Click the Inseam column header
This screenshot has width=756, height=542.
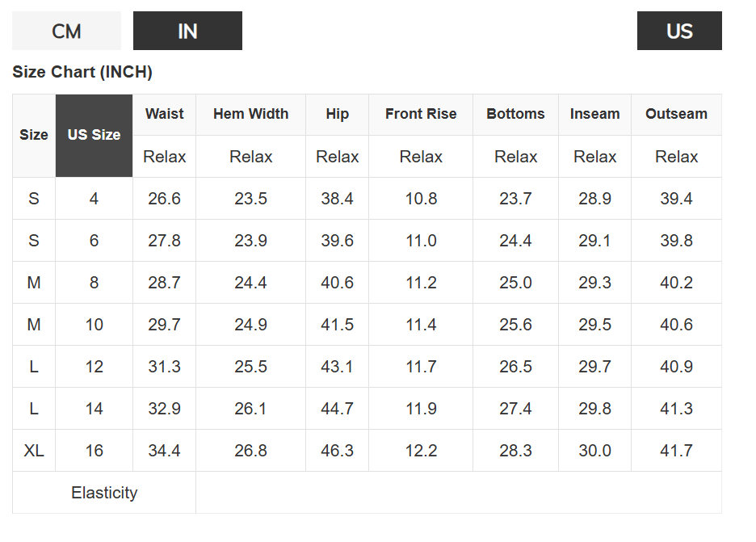coord(594,114)
